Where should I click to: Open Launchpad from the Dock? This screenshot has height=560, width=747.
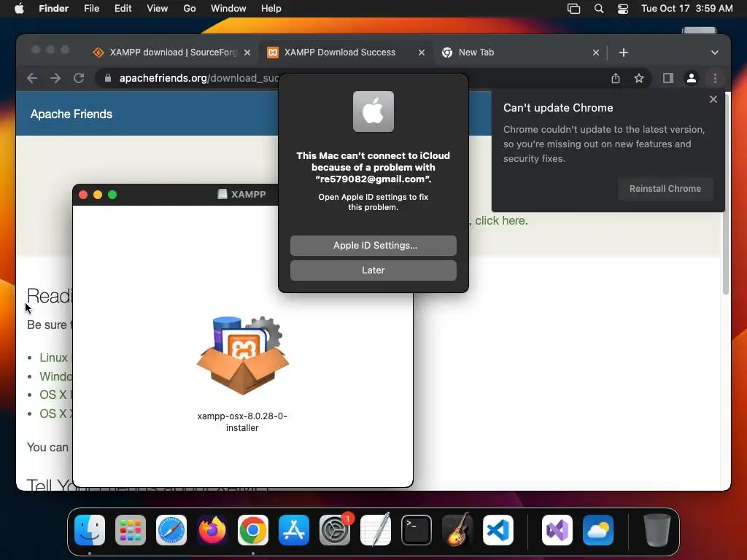click(131, 530)
